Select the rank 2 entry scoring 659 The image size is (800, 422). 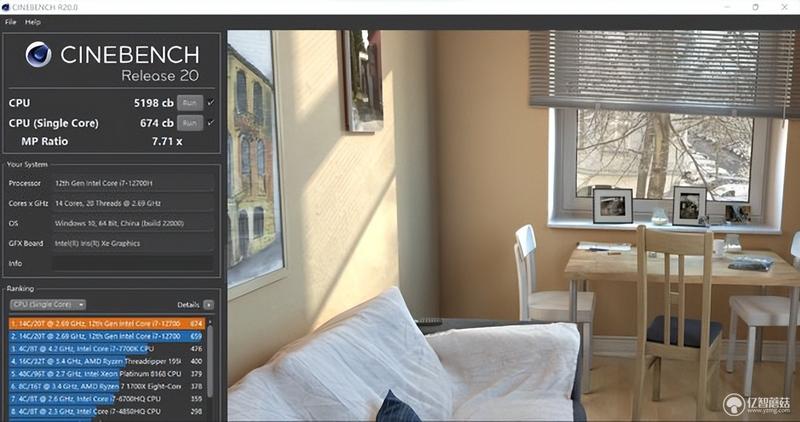(107, 336)
